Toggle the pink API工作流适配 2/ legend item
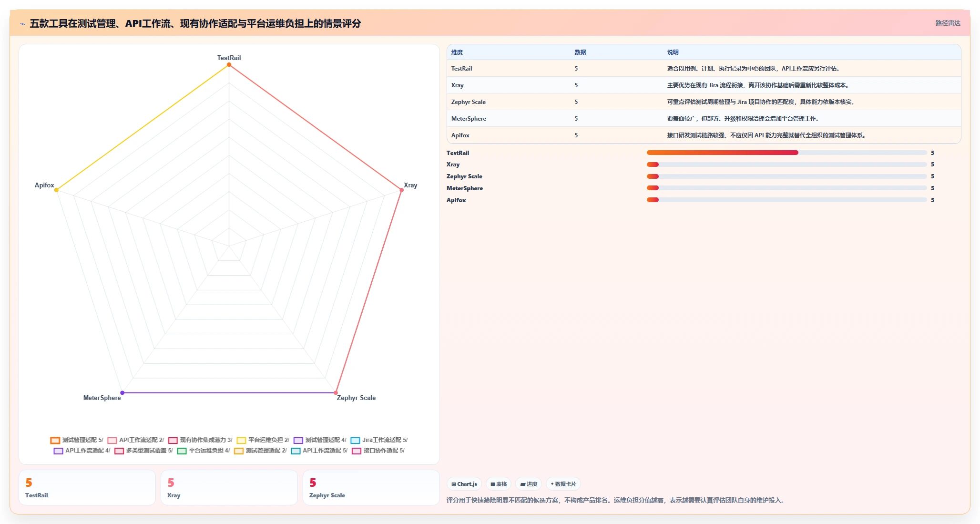Screen dimensions: 980x524 tap(136, 440)
